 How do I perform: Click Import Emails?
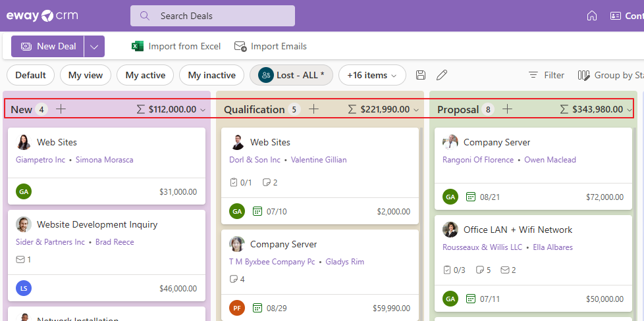pyautogui.click(x=270, y=47)
